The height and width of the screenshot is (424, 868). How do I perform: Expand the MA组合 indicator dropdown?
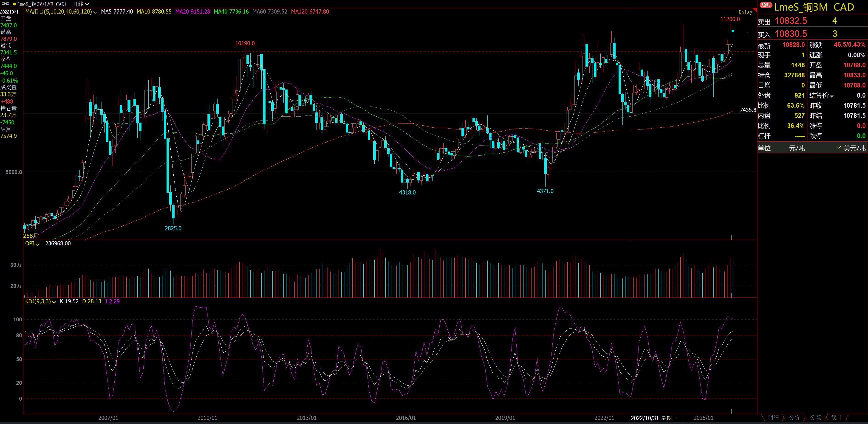95,12
